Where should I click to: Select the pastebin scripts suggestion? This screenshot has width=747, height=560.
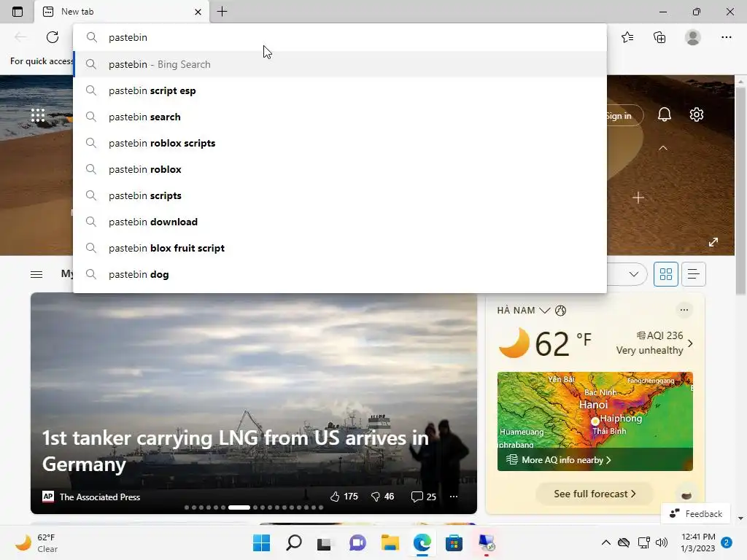point(340,195)
